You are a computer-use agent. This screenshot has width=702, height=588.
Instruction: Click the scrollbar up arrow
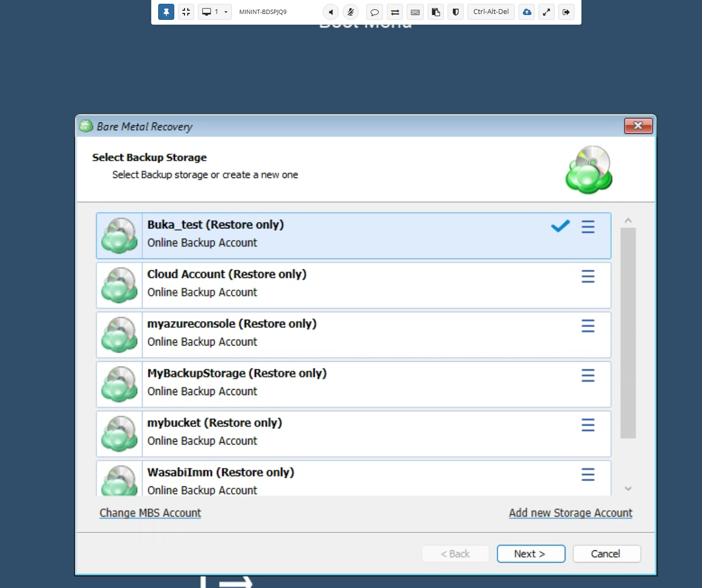[x=628, y=220]
